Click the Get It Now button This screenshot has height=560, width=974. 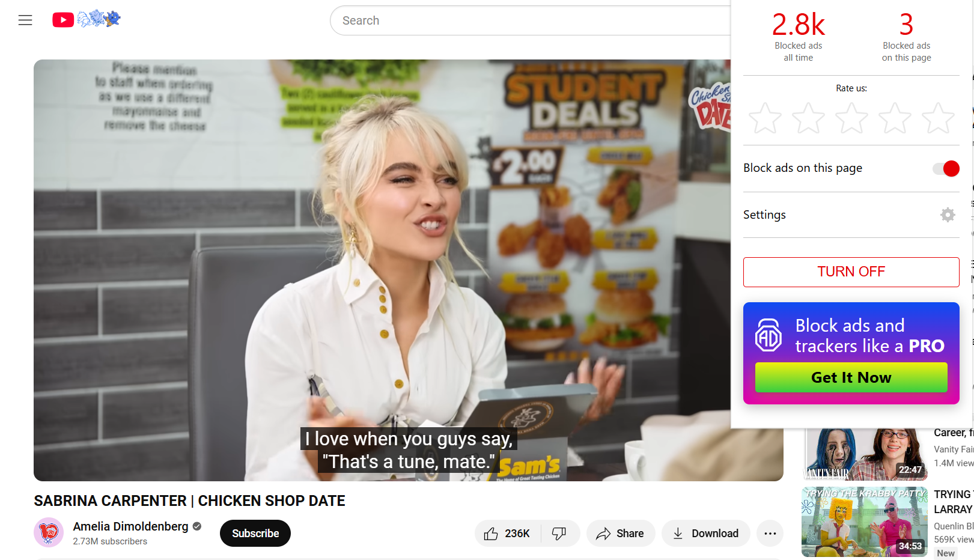click(851, 377)
